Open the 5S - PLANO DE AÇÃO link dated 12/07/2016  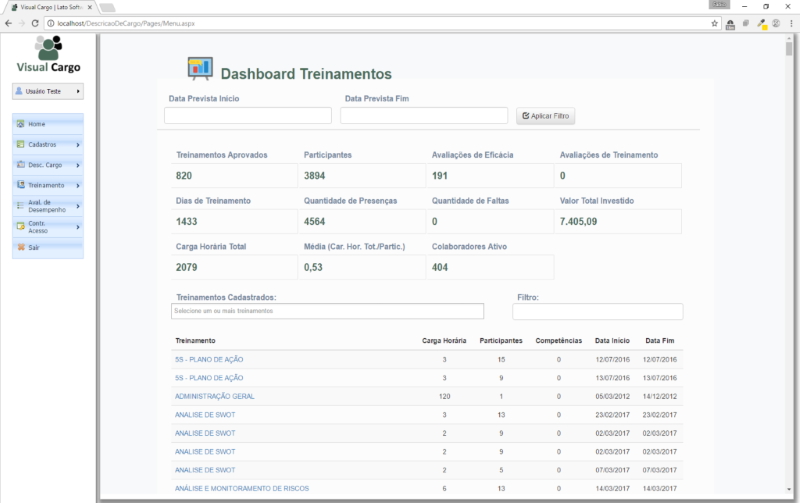click(x=209, y=359)
